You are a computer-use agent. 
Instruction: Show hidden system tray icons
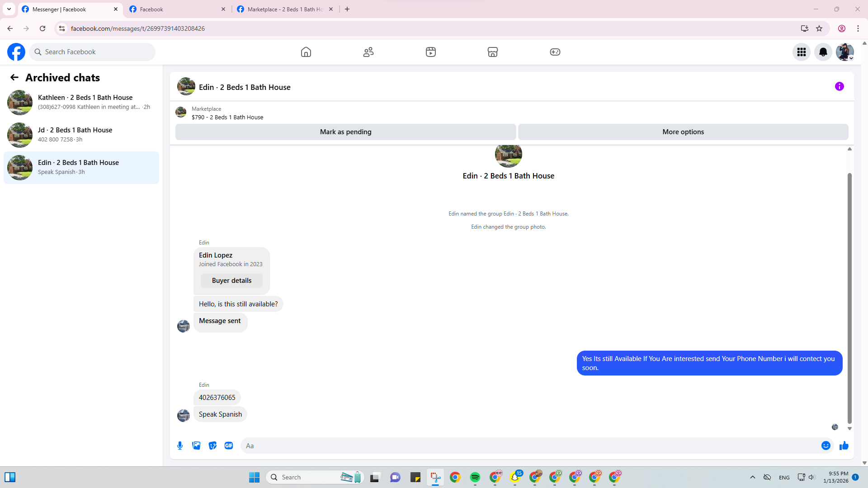click(x=752, y=477)
